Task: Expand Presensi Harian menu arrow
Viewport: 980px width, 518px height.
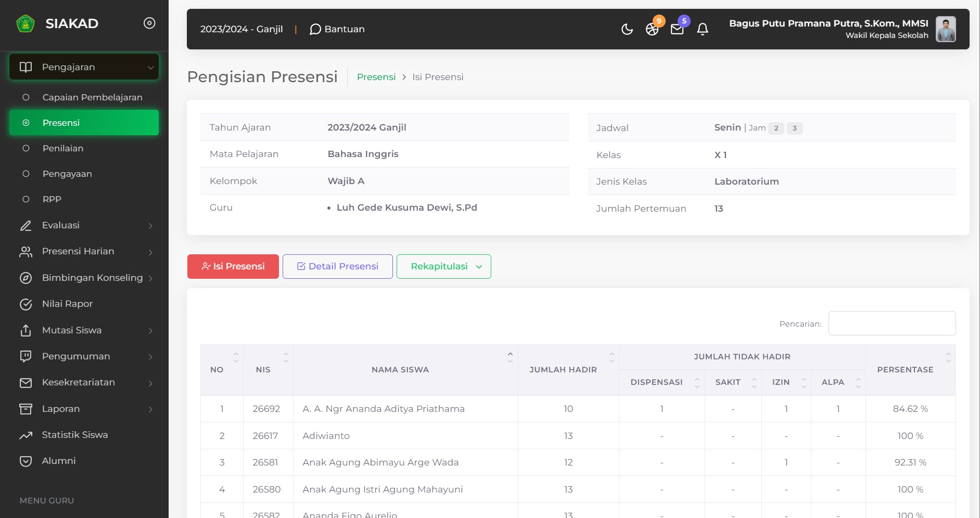Action: point(150,252)
